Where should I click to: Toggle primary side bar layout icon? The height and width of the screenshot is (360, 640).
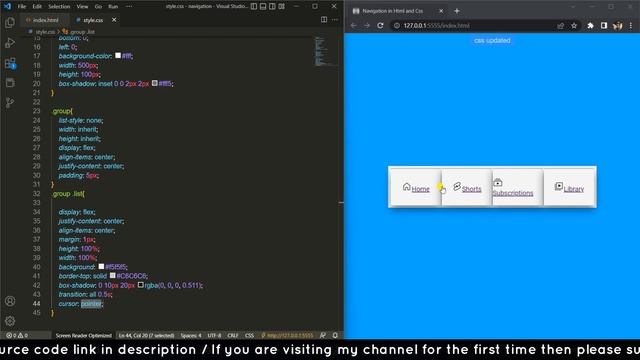(253, 6)
